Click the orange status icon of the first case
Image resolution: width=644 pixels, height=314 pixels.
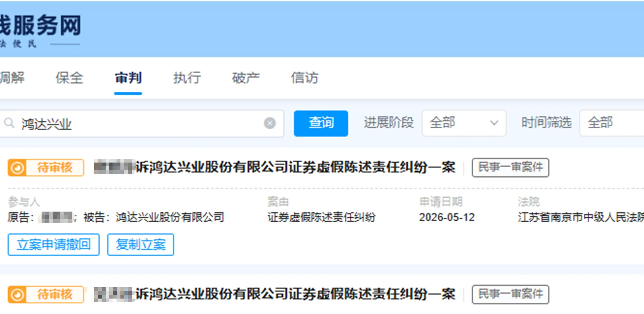pyautogui.click(x=17, y=168)
